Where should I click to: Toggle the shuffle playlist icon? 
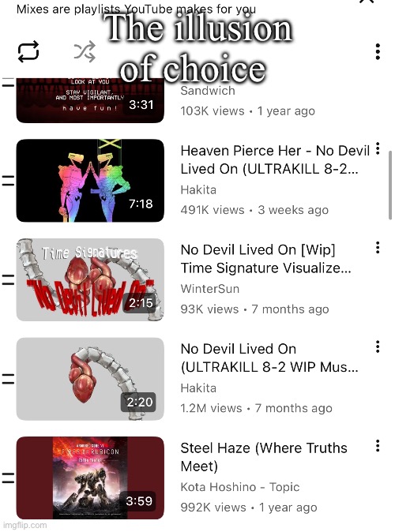click(85, 51)
